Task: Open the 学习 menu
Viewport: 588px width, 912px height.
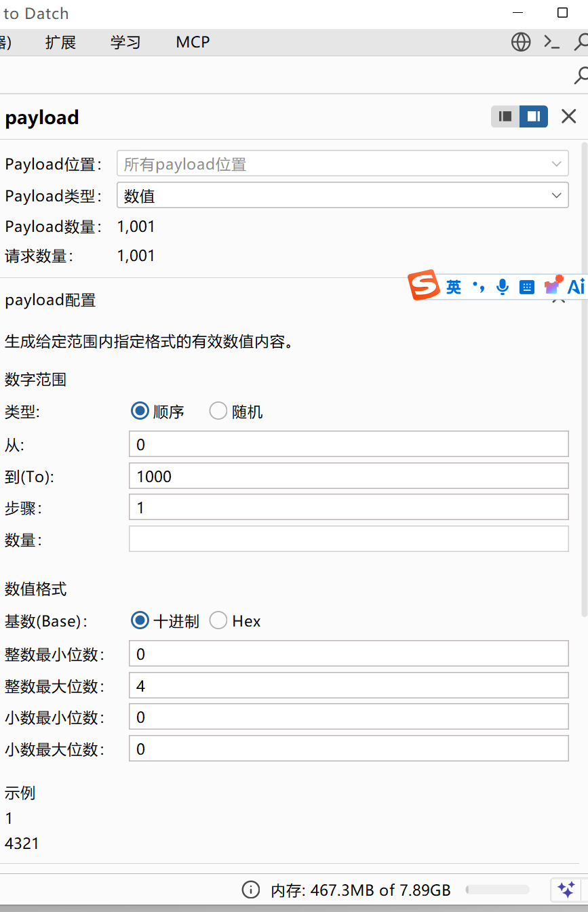Action: pyautogui.click(x=125, y=42)
